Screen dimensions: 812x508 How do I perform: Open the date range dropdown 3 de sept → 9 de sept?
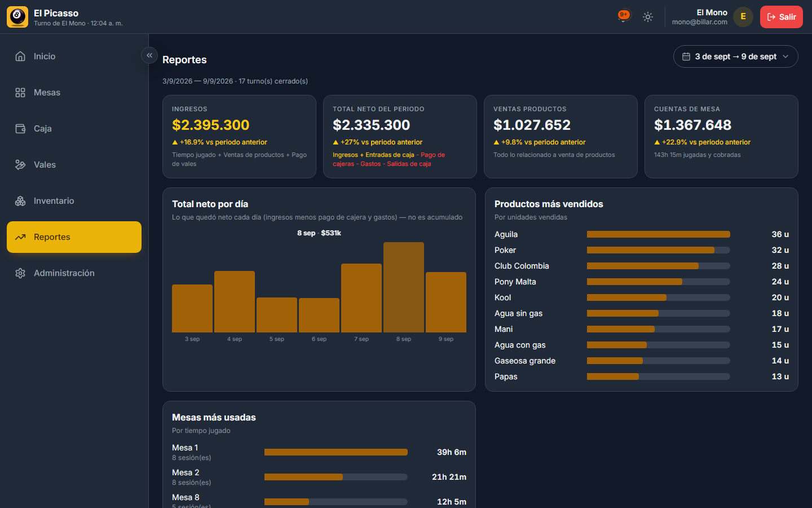(735, 56)
